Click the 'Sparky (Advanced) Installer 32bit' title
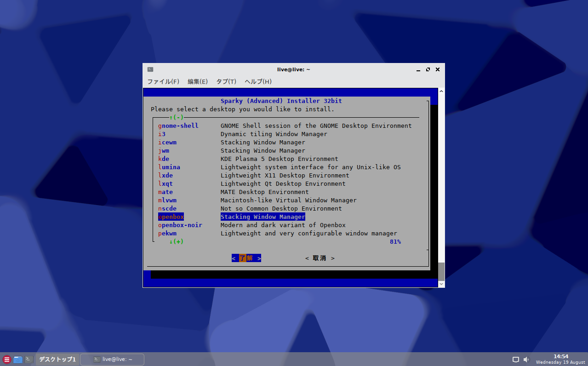Image resolution: width=588 pixels, height=366 pixels. [x=281, y=101]
